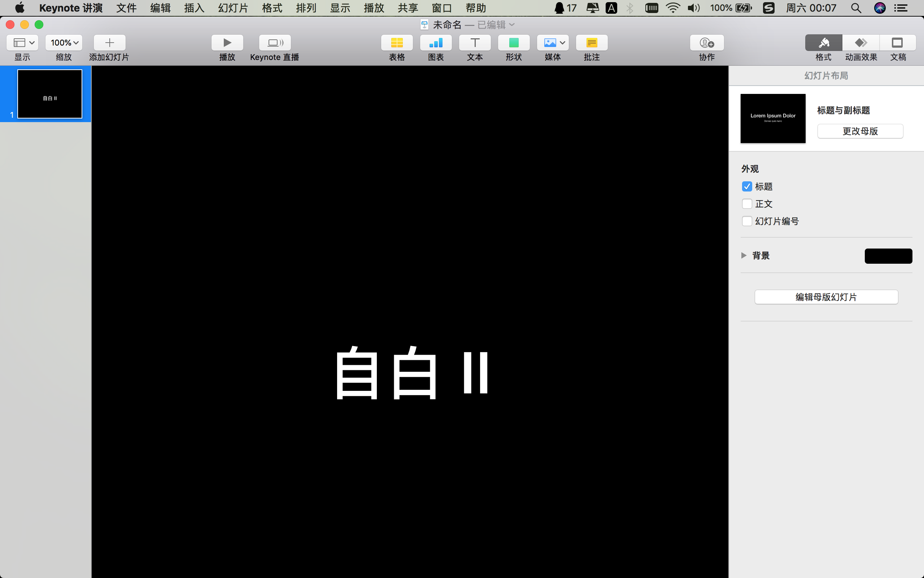The height and width of the screenshot is (578, 924).
Task: Click the 更改母版 button
Action: pos(860,131)
